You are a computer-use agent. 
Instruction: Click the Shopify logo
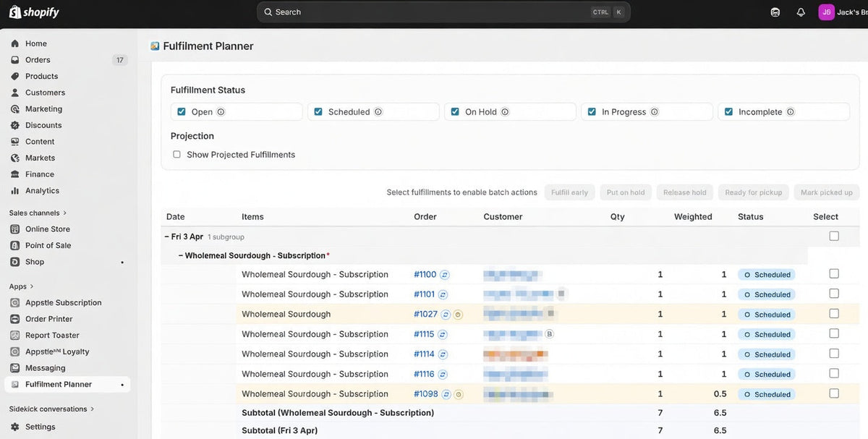pyautogui.click(x=34, y=12)
